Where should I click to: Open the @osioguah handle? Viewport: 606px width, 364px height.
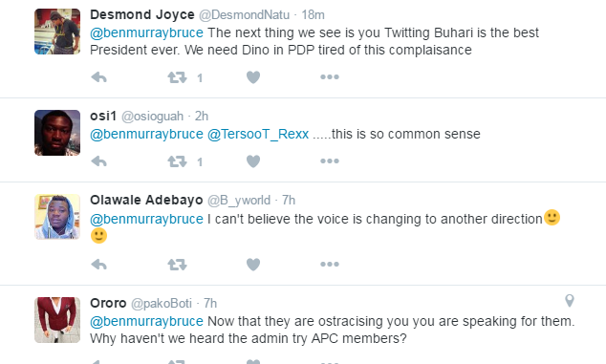click(153, 117)
